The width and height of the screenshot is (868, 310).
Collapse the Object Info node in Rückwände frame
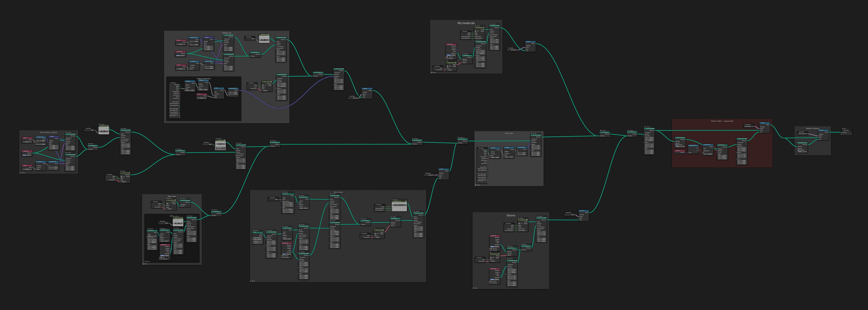click(447, 44)
